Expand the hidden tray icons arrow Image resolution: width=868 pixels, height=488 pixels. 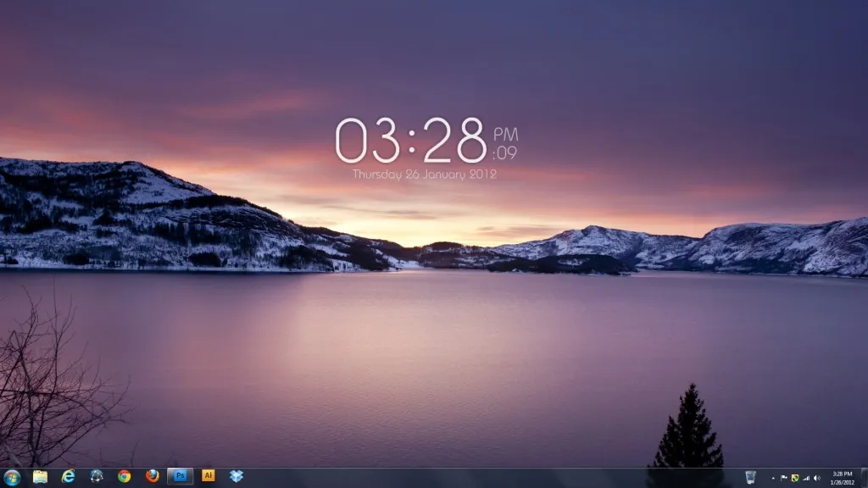coord(772,478)
